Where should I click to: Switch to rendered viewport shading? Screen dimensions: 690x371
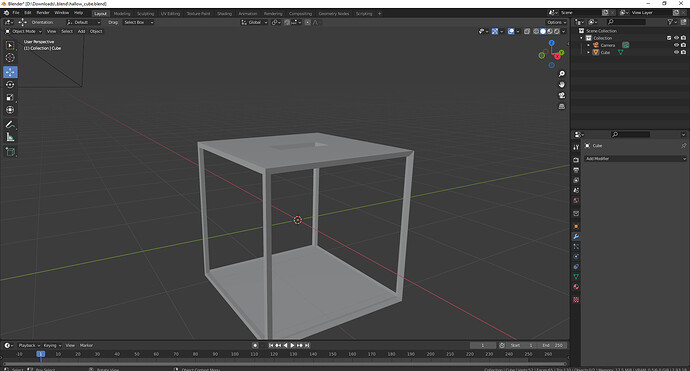point(557,31)
